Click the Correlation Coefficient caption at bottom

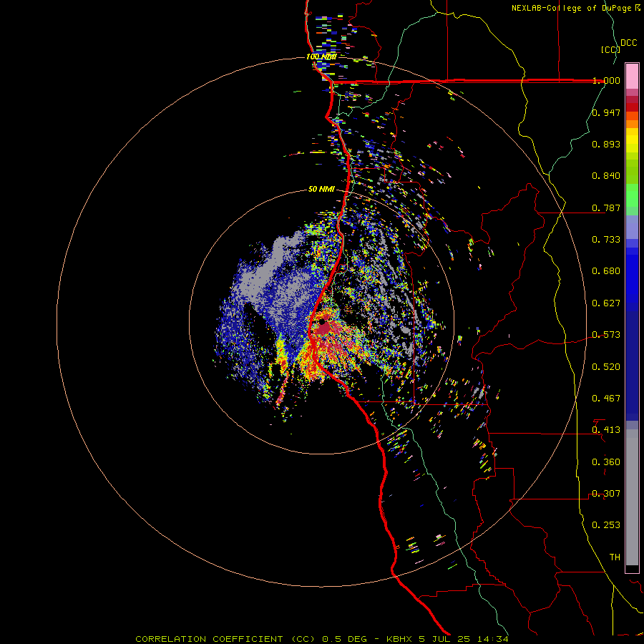coord(322,639)
